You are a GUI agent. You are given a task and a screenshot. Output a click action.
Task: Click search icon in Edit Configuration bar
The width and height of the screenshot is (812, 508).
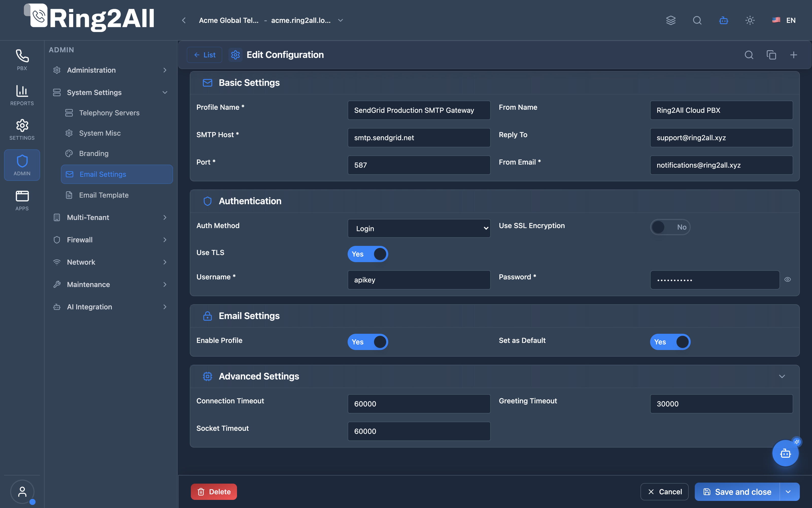coord(749,55)
